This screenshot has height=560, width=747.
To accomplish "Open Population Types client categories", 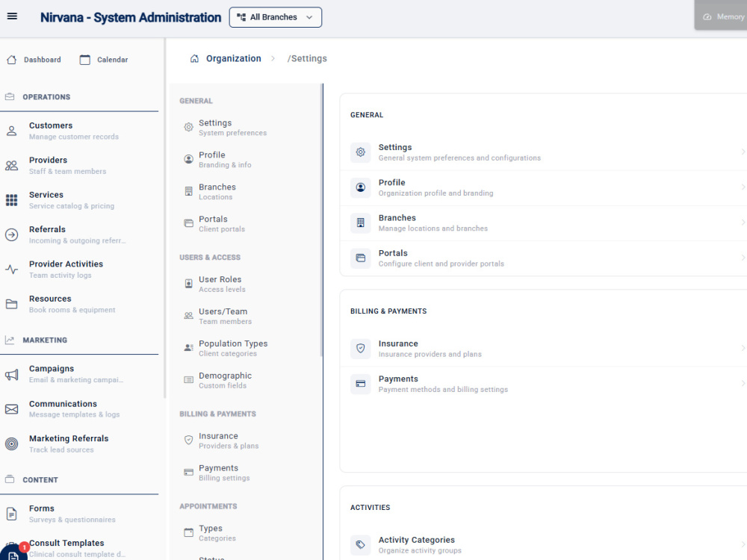I will coord(246,348).
